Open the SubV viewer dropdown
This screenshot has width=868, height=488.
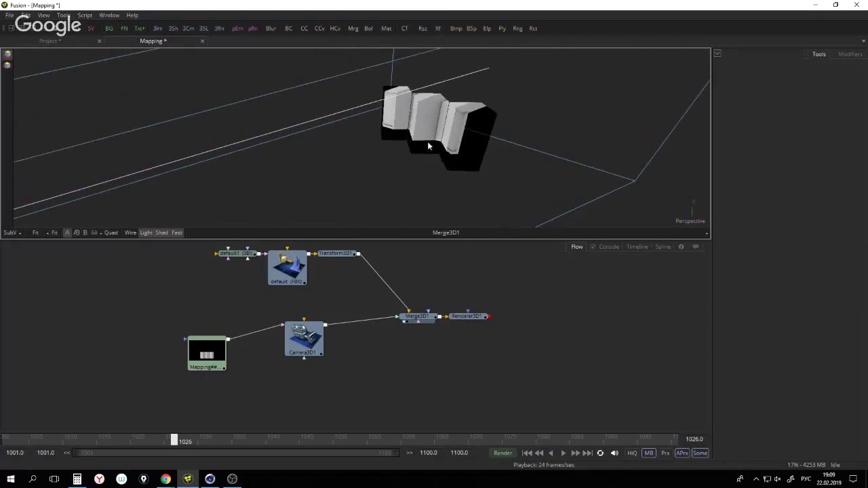point(12,232)
